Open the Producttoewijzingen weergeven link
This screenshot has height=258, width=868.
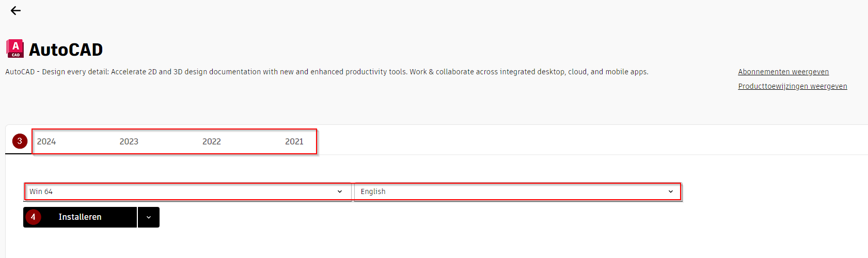click(x=793, y=86)
